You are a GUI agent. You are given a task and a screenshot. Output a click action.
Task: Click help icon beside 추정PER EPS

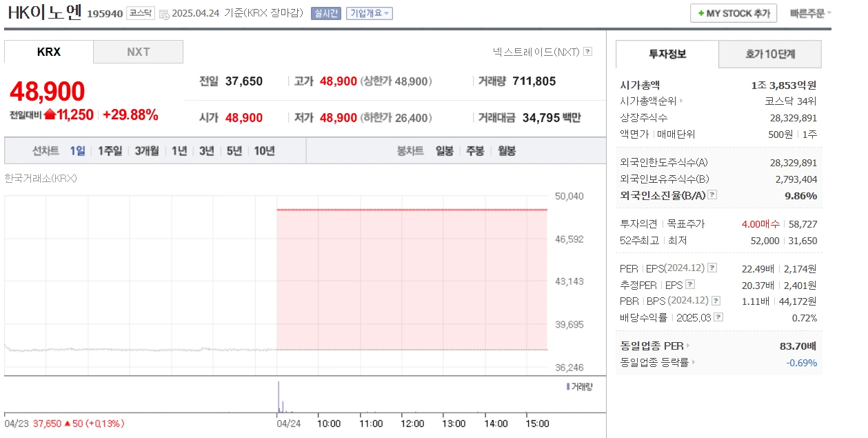(x=689, y=284)
